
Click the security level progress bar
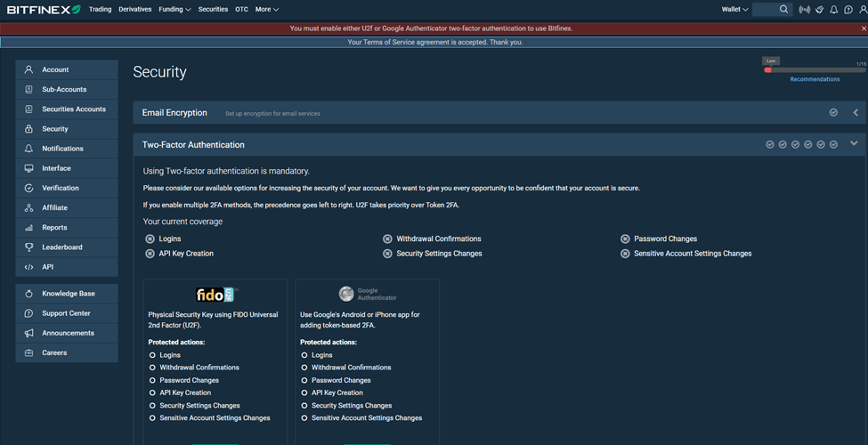click(x=815, y=69)
